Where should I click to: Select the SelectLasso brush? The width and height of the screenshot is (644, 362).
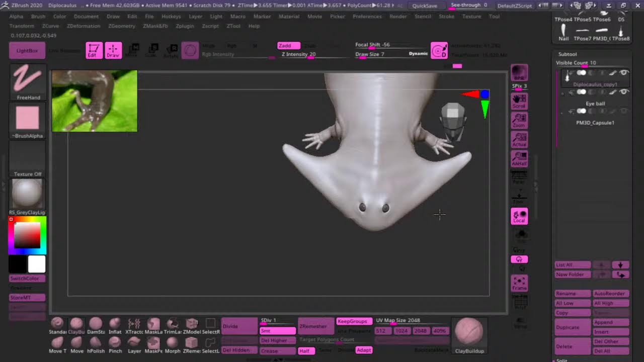tap(210, 345)
